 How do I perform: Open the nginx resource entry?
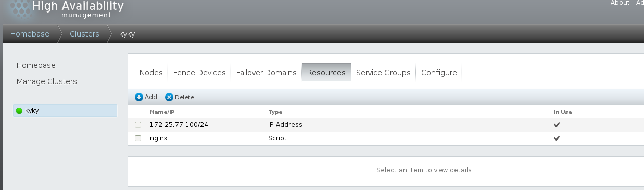coord(158,138)
